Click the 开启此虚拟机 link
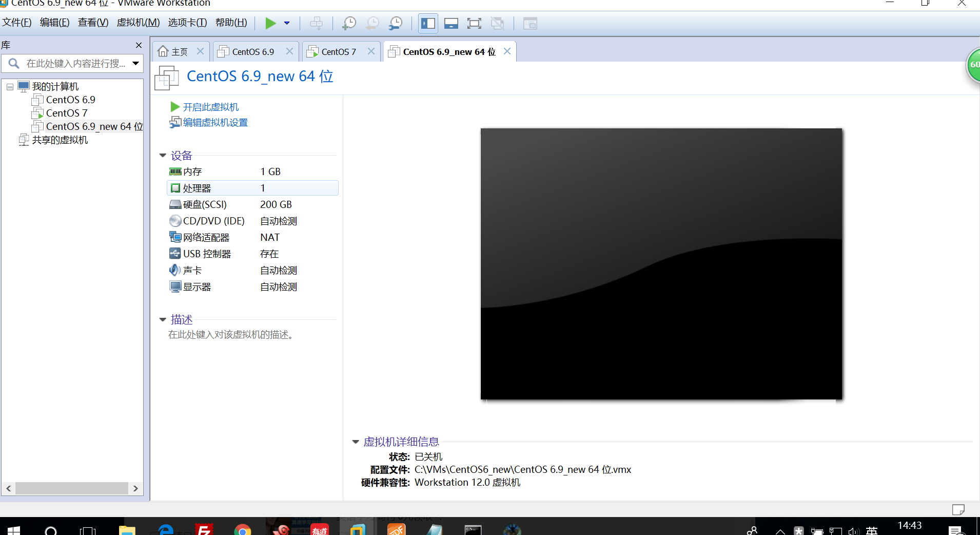Image resolution: width=980 pixels, height=535 pixels. coord(210,107)
